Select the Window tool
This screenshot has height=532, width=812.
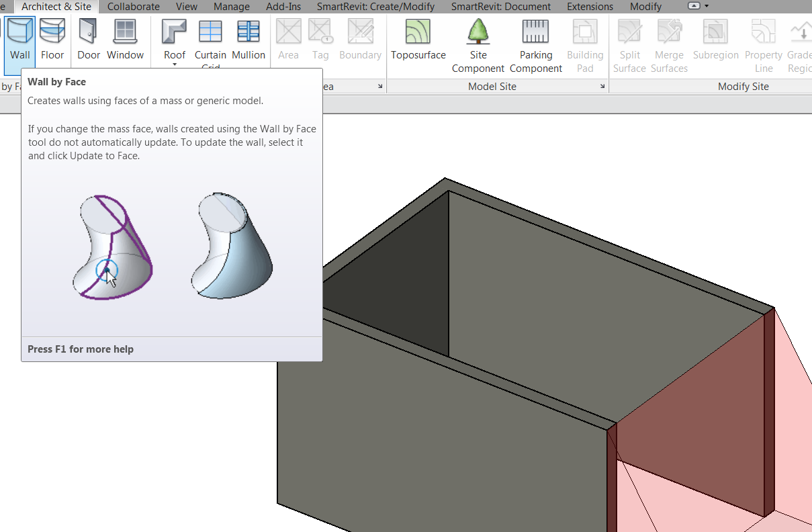click(125, 37)
